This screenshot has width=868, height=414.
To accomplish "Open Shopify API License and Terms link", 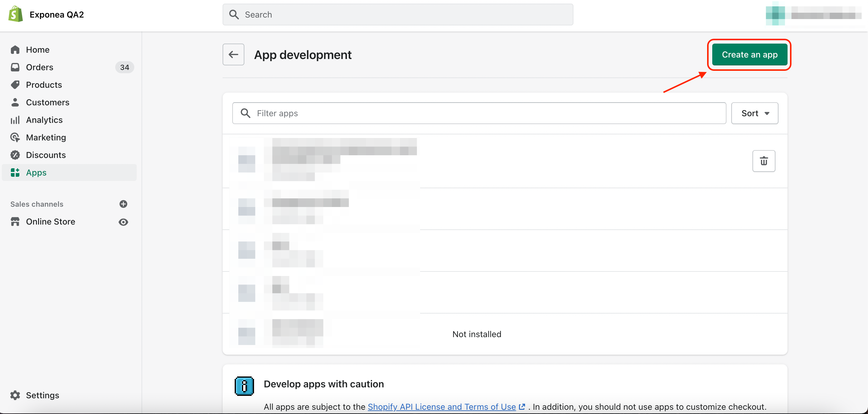I will (x=442, y=406).
